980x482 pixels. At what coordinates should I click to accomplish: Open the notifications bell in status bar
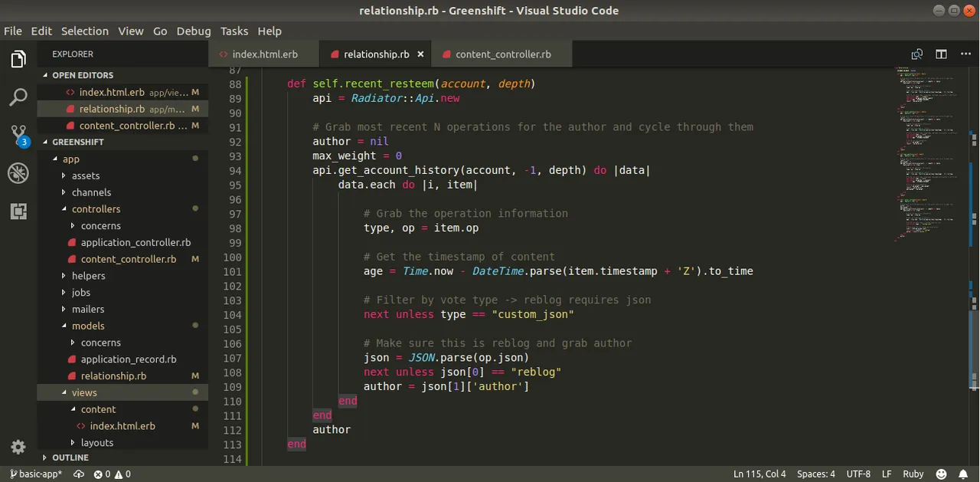965,474
